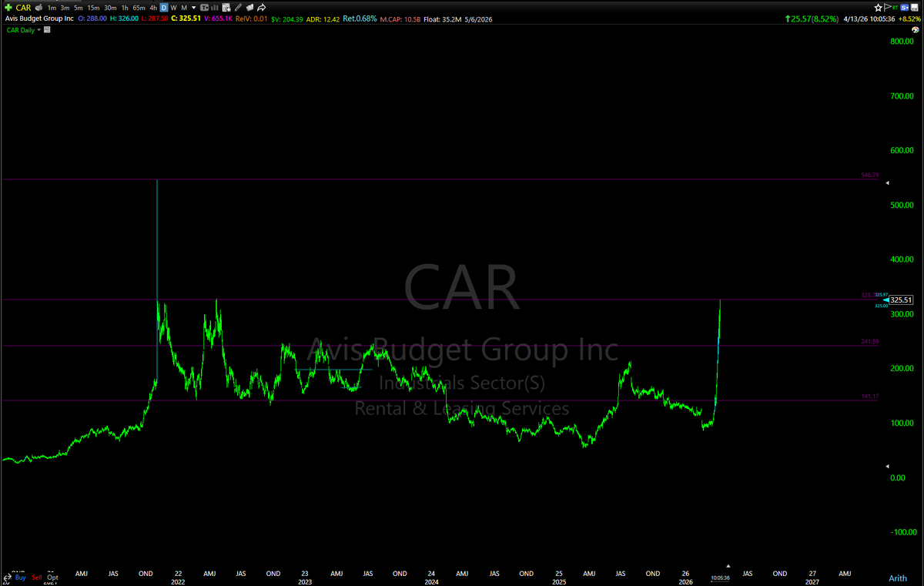This screenshot has height=586, width=924.
Task: Click the M.CAP: 10.5B value
Action: coord(402,18)
